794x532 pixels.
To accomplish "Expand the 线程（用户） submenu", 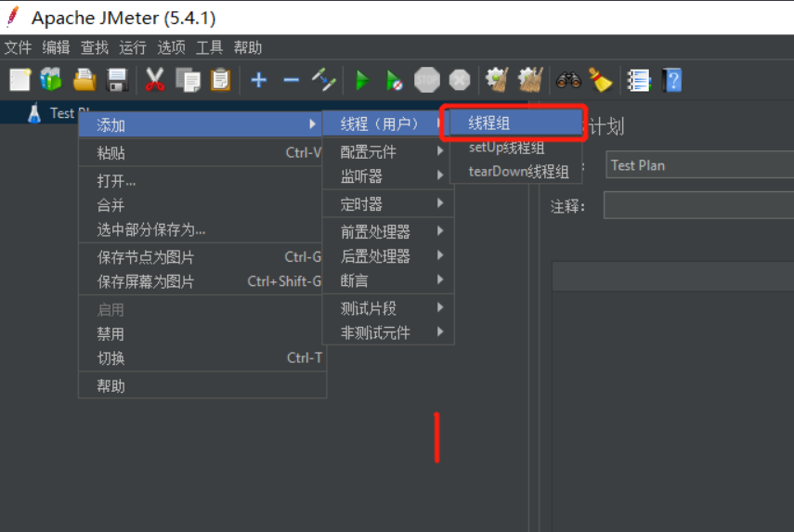I will tap(386, 123).
